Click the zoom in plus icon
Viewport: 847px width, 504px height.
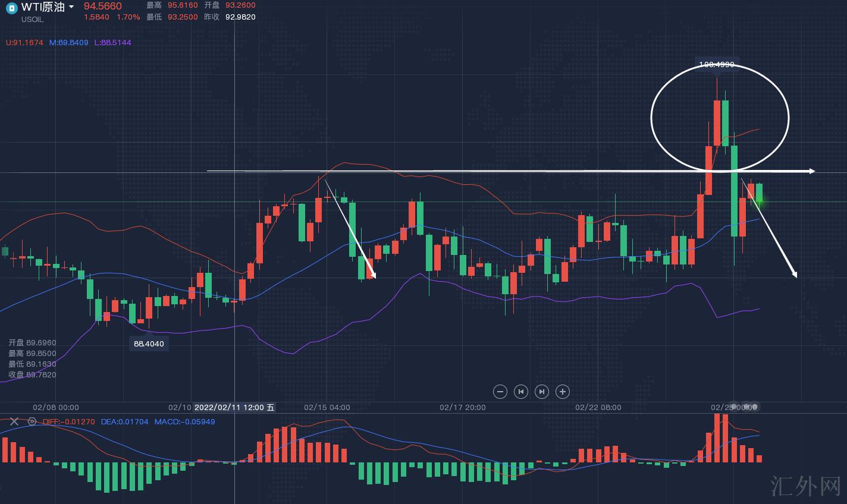tap(563, 392)
